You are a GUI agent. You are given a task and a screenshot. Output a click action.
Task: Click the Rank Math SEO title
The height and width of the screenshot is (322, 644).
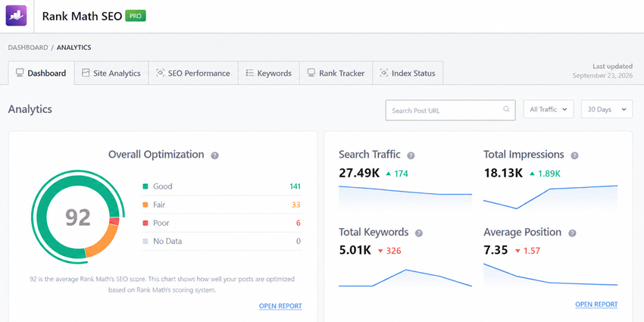pos(82,16)
